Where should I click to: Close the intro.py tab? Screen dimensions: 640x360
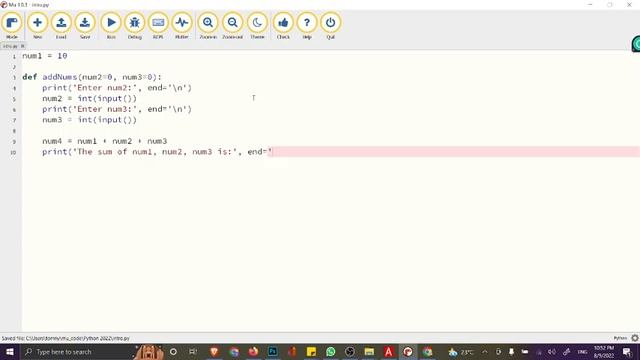click(x=22, y=46)
